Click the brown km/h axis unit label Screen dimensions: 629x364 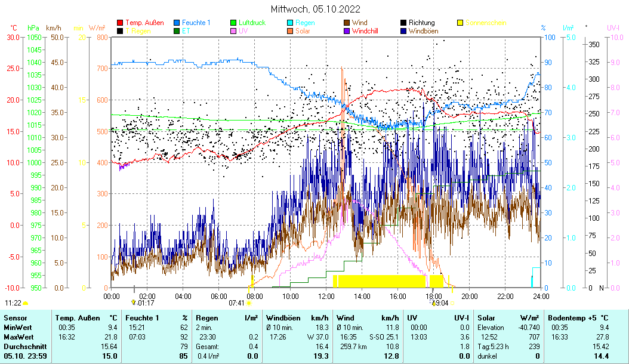54,27
